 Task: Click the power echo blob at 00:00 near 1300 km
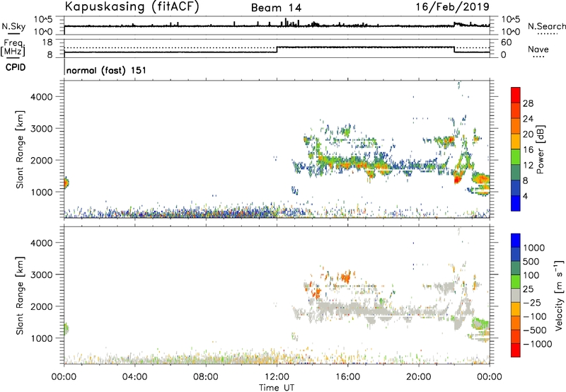(66, 183)
